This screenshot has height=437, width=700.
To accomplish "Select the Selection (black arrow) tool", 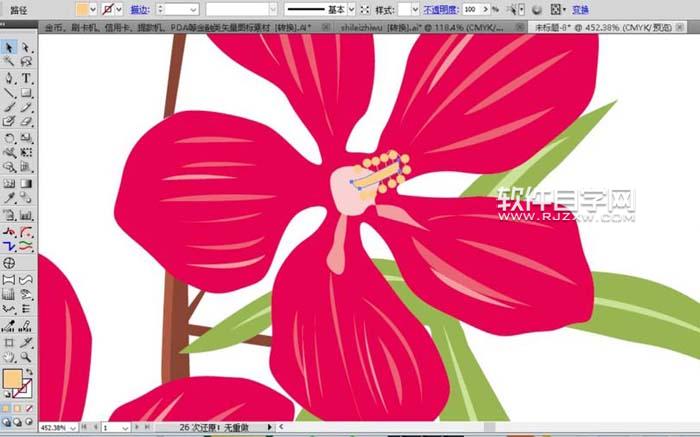I will point(9,47).
